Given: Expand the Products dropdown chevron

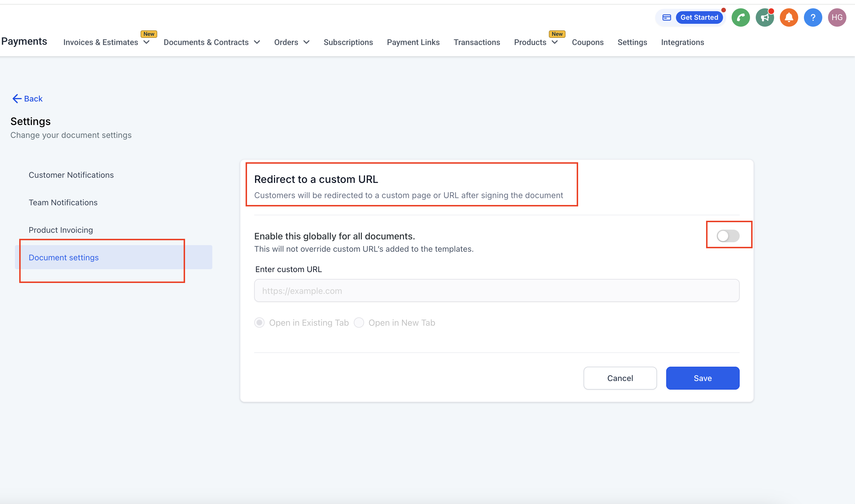Looking at the screenshot, I should point(555,42).
